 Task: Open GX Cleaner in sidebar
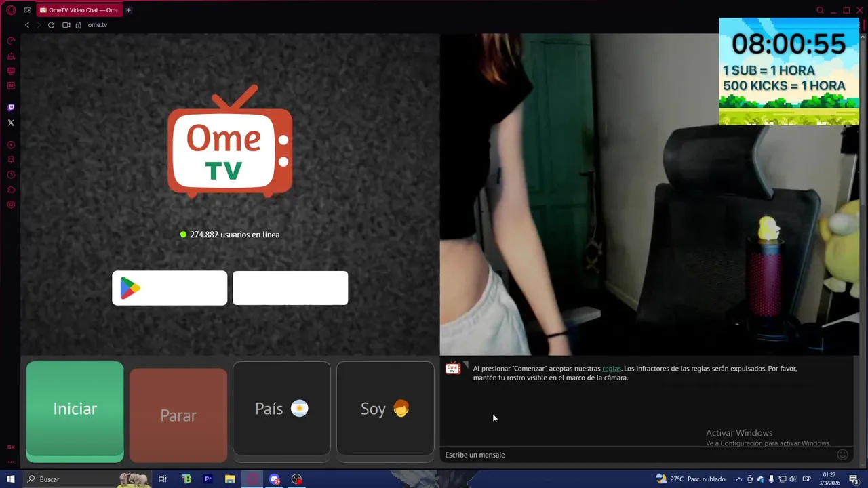[x=11, y=56]
